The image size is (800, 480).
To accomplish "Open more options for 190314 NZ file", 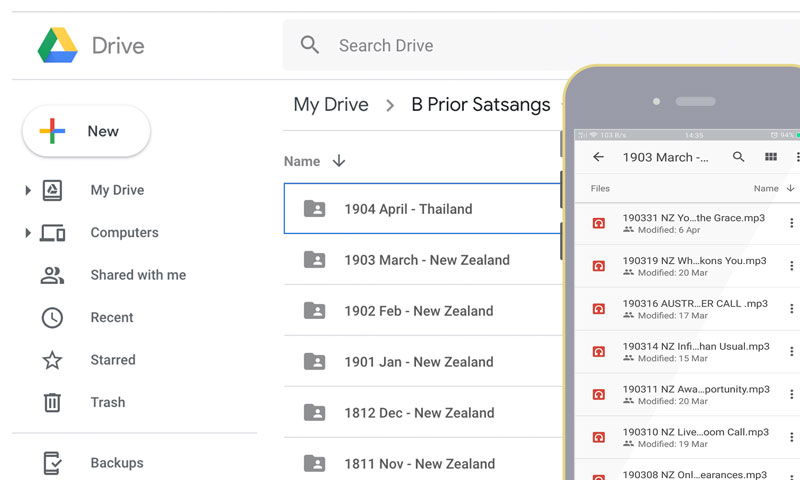I will coord(791,351).
